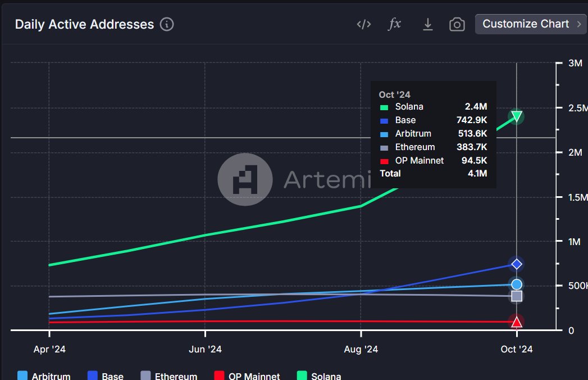Click the Artemis watermark logo
588x380 pixels.
245,179
